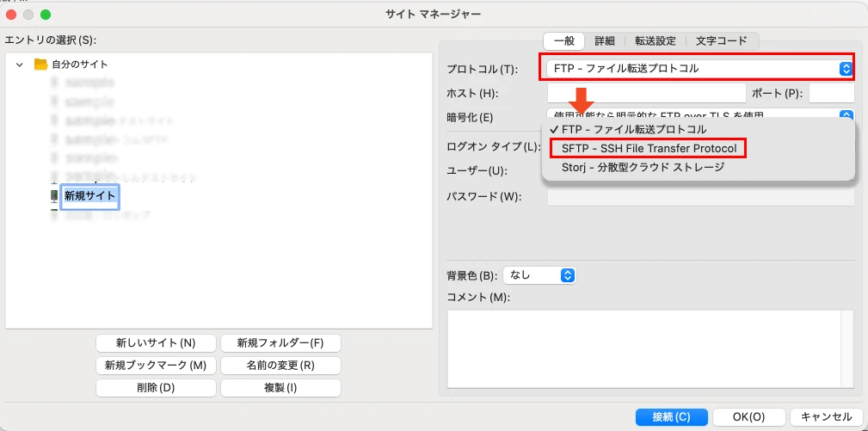Switch to the 詳細 tab

tap(605, 40)
